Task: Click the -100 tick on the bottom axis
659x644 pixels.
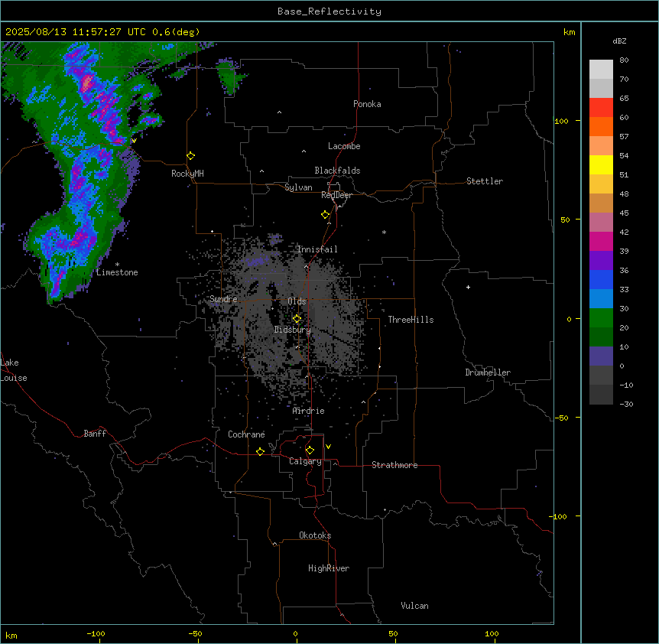Action: (x=96, y=633)
